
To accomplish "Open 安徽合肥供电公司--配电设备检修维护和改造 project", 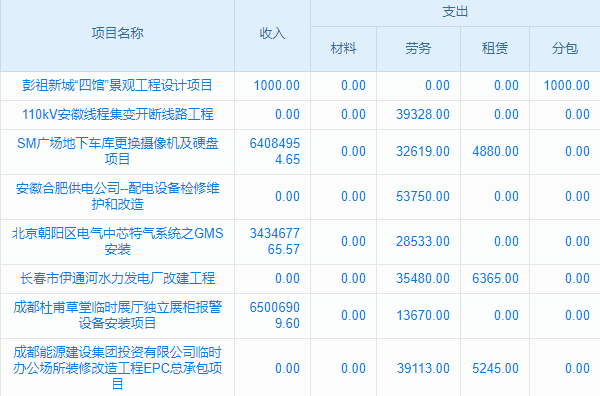I will coord(117,196).
